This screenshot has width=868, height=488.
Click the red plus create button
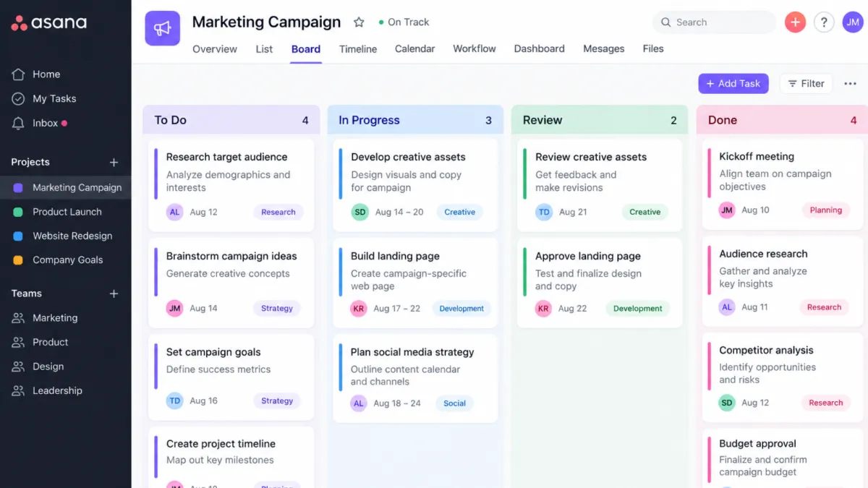tap(795, 22)
